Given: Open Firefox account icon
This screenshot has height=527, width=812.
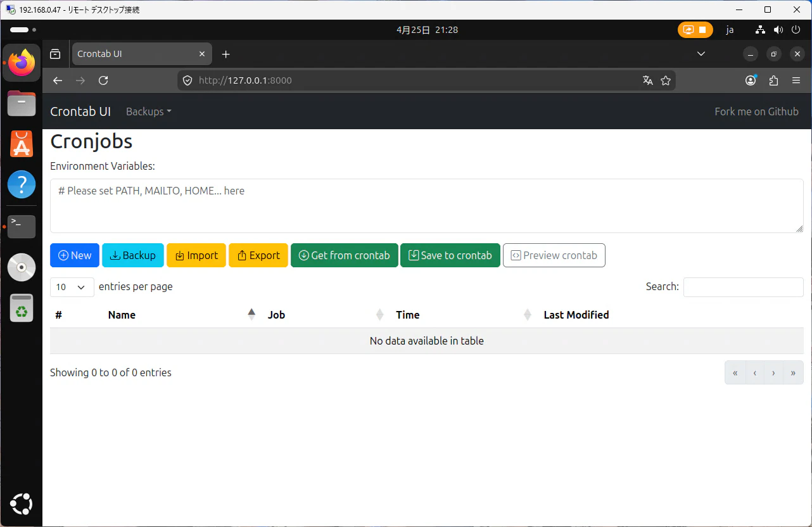Looking at the screenshot, I should tap(751, 80).
